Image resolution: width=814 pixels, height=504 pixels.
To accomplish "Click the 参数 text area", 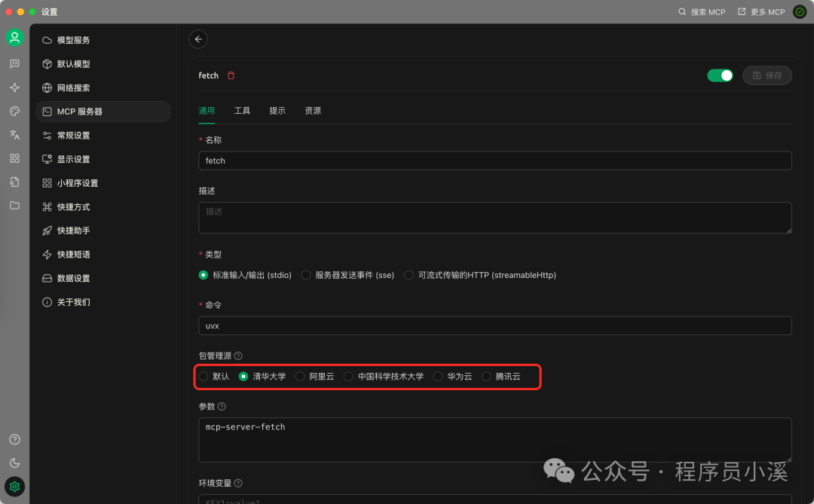I will pos(494,440).
